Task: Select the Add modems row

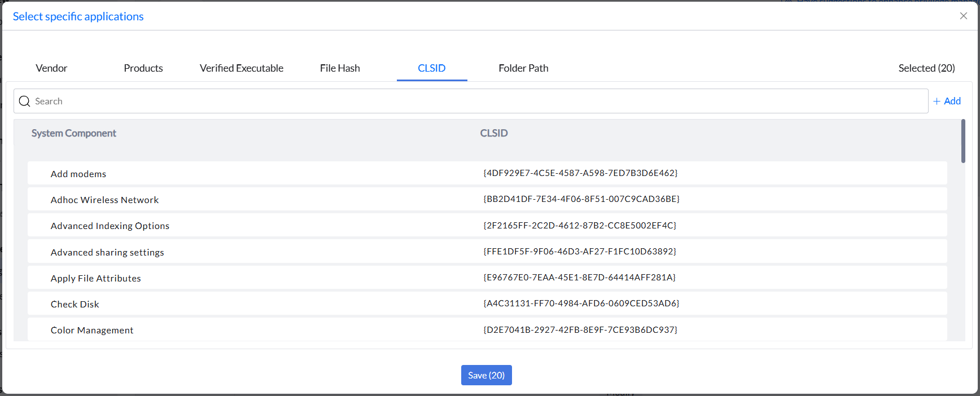Action: 487,173
